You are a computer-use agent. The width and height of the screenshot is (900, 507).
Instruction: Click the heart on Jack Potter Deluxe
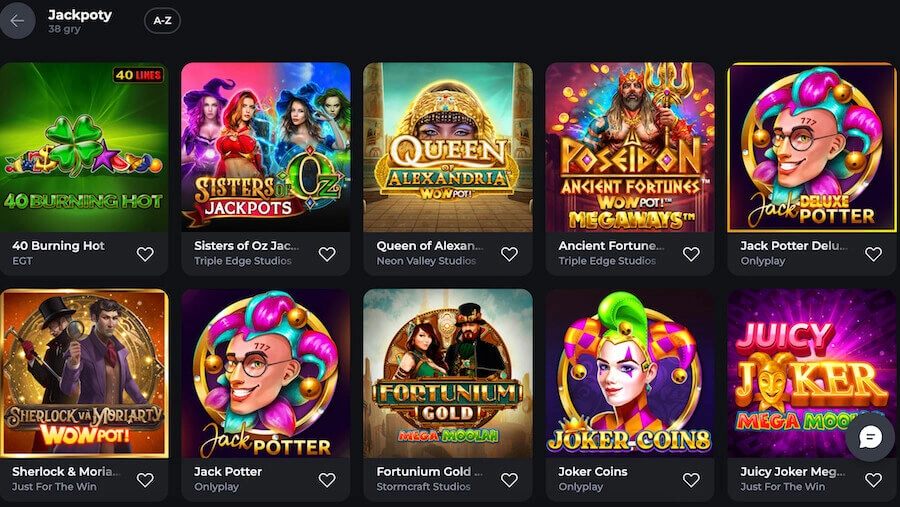click(x=873, y=254)
